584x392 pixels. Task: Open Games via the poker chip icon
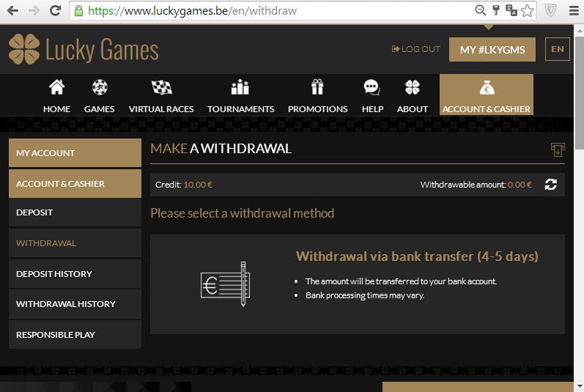coord(99,88)
